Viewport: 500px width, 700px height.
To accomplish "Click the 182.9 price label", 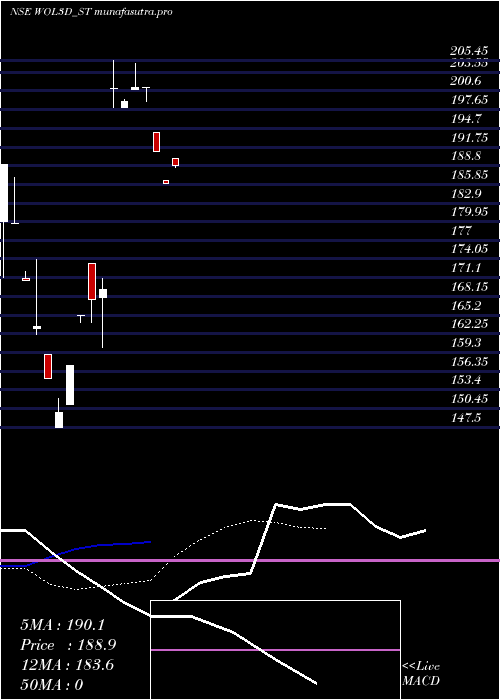I will 466,194.
